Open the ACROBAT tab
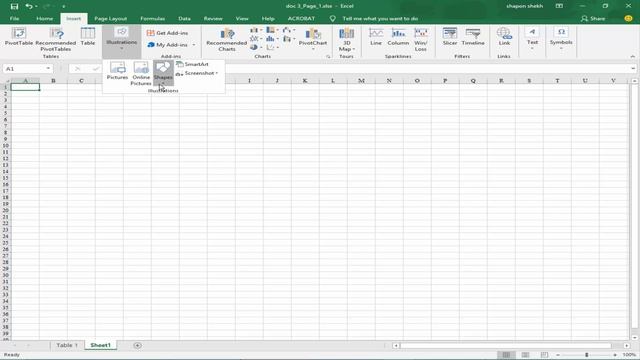 [x=301, y=19]
